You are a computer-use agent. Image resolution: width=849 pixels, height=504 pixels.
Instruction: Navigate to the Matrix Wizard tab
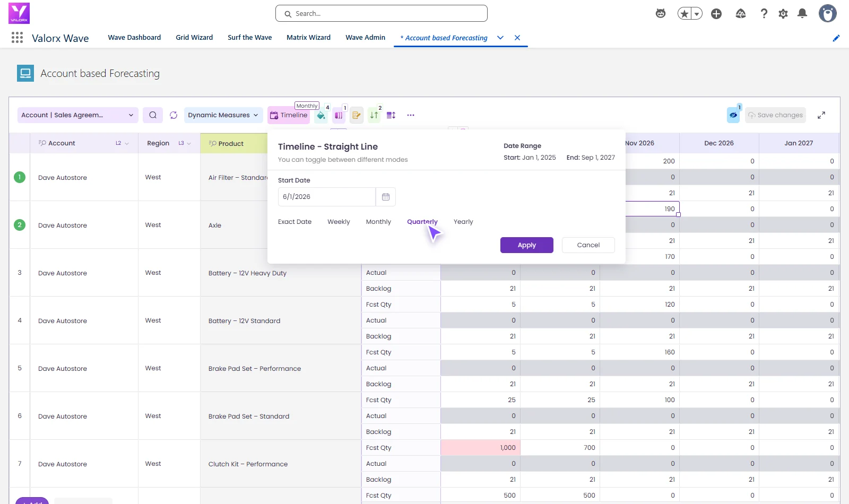[308, 38]
